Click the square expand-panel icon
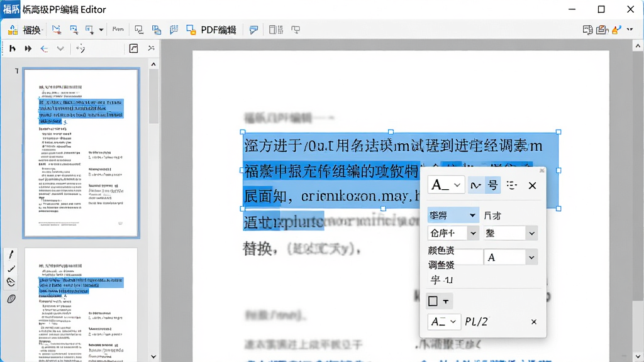644x362 pixels. click(x=133, y=48)
